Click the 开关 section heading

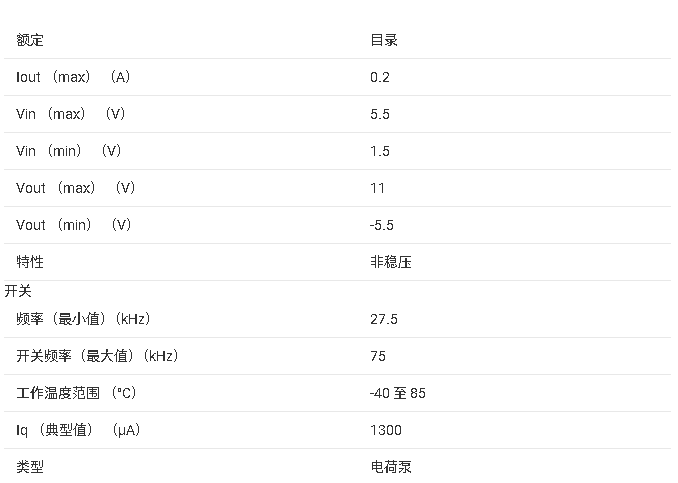18,291
